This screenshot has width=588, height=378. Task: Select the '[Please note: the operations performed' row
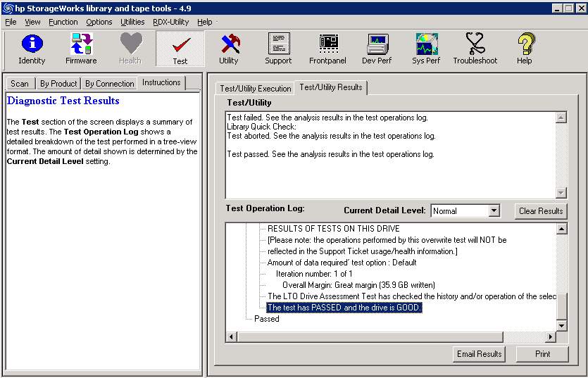tap(387, 240)
